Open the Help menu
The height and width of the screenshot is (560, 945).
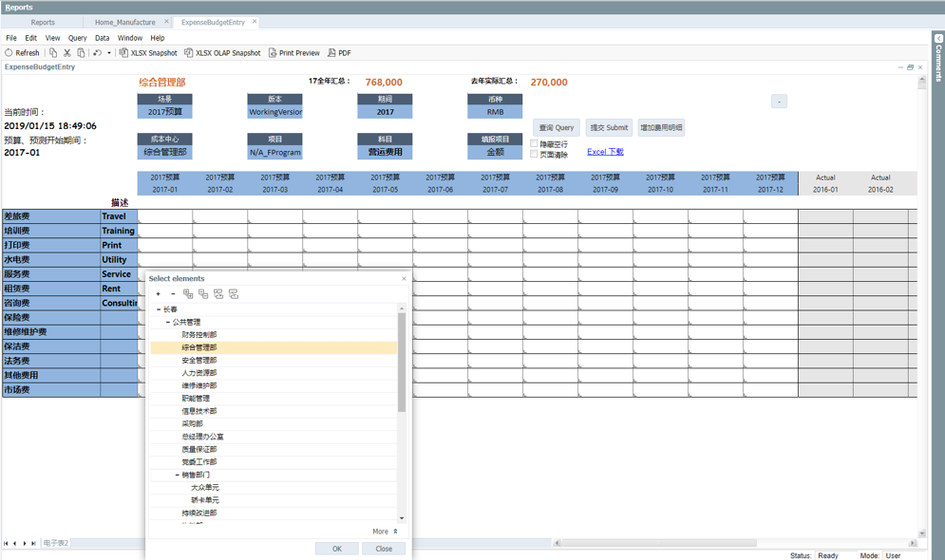pos(158,38)
